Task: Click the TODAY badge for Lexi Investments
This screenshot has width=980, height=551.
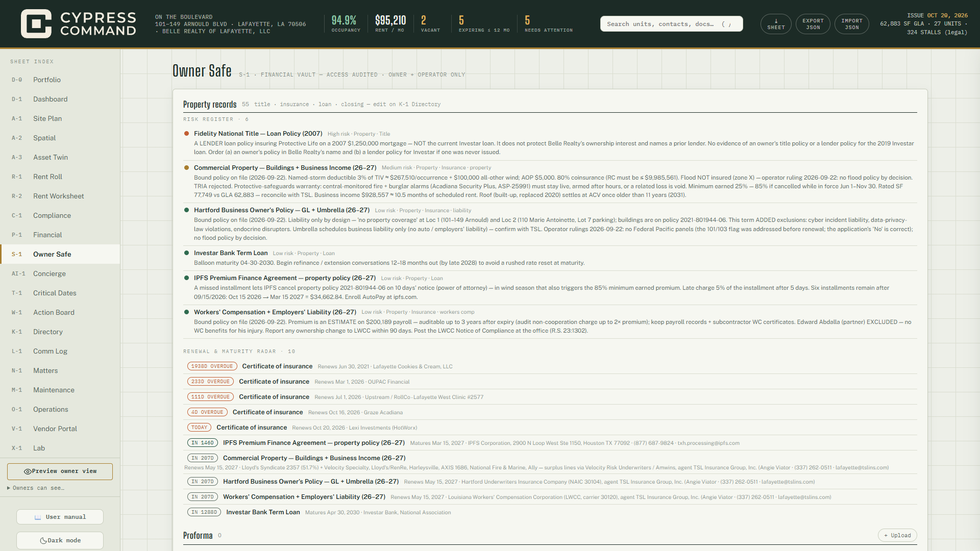Action: pos(199,428)
